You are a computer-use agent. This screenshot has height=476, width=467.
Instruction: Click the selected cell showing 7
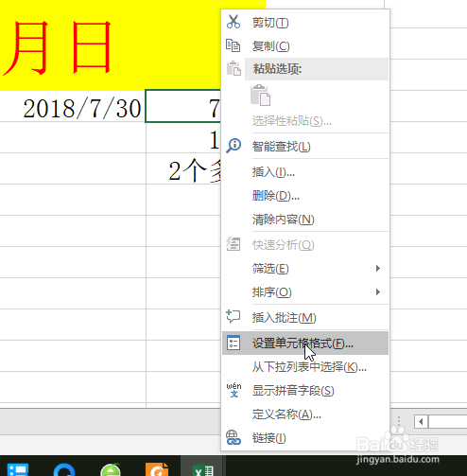click(183, 106)
